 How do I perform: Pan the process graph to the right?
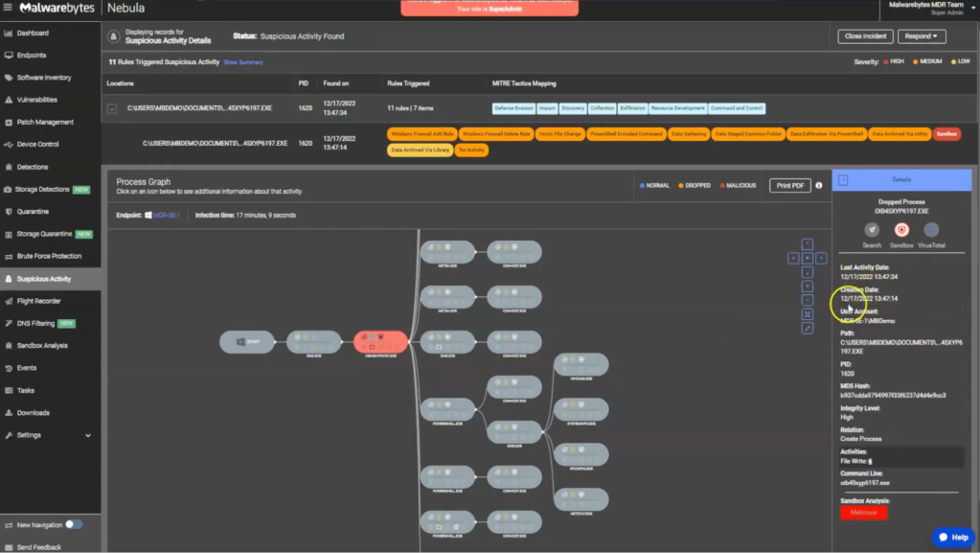(822, 258)
